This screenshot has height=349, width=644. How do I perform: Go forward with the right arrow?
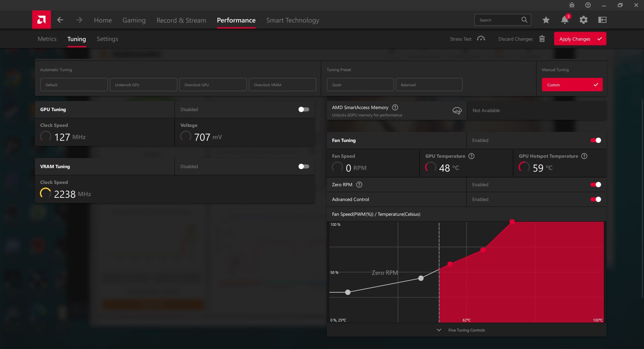(x=79, y=20)
